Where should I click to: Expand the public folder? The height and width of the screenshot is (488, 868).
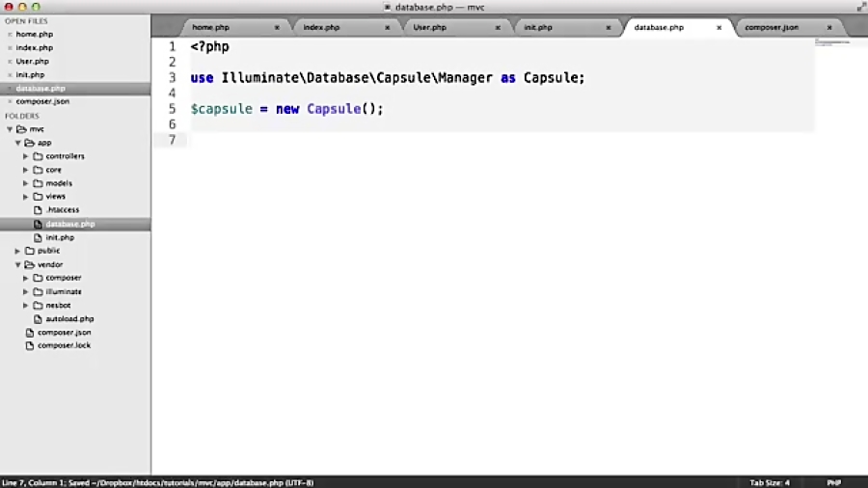coord(17,251)
